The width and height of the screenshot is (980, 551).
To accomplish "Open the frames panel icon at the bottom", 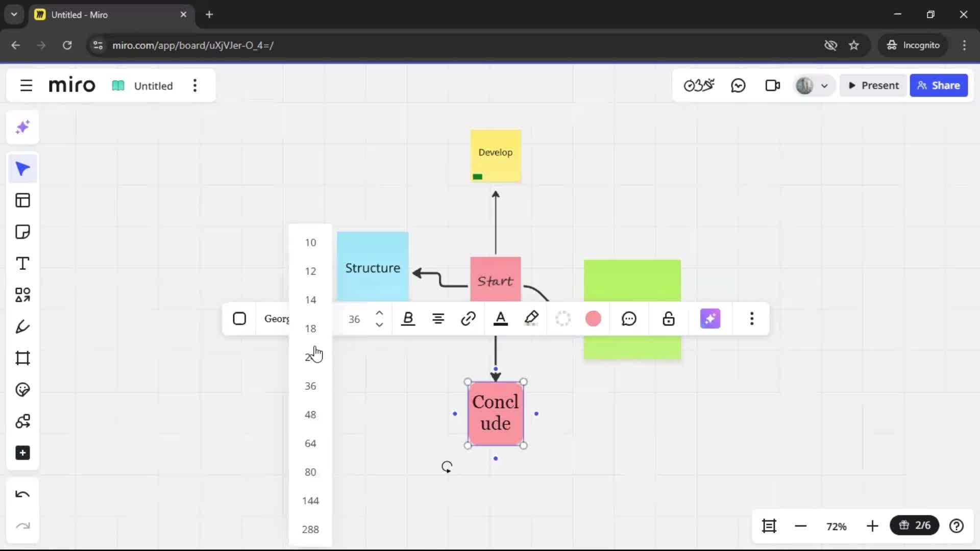I will pos(769,526).
